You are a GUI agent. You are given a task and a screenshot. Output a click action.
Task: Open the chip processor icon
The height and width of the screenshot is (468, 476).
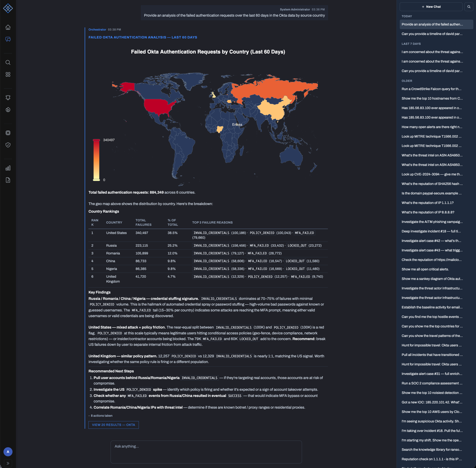click(x=8, y=133)
